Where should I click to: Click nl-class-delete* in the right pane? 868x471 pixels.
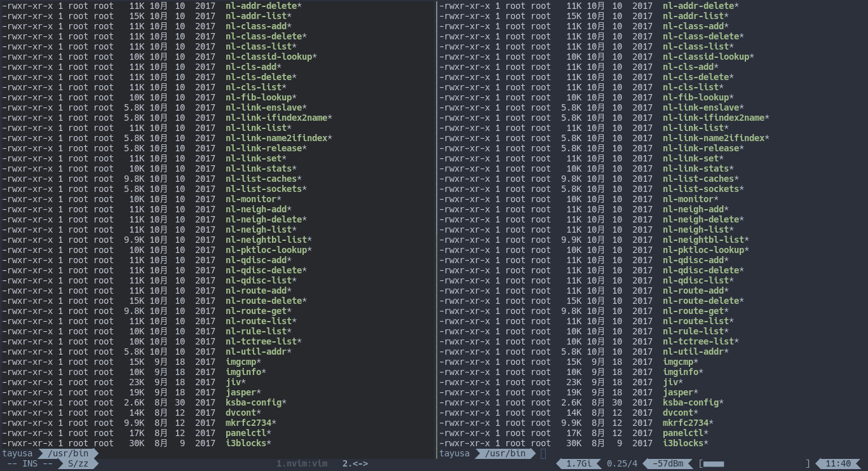coord(703,36)
